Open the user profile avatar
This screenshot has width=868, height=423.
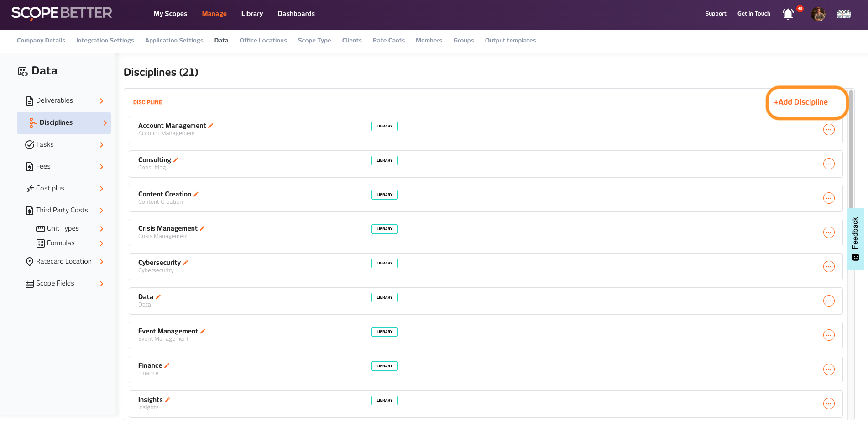click(x=818, y=14)
